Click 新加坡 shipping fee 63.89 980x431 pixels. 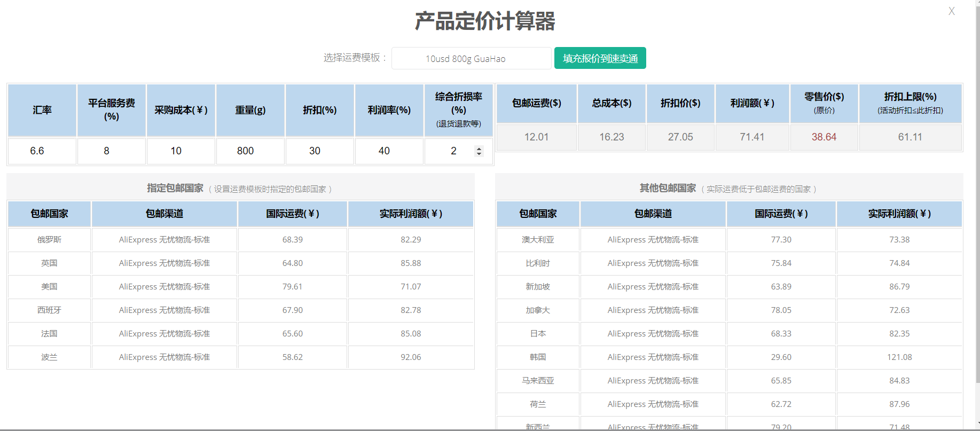[x=781, y=287]
